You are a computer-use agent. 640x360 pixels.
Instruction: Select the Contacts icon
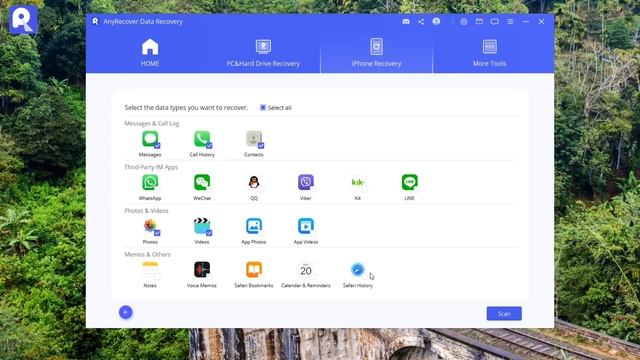pos(253,139)
